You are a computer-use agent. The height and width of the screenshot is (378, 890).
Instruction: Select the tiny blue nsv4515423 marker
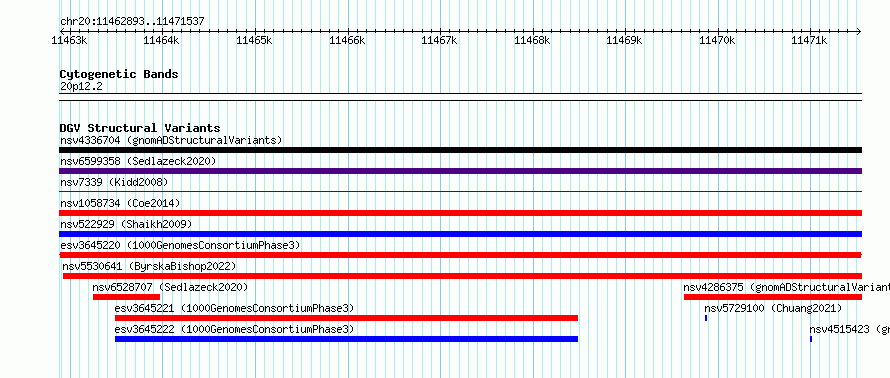click(811, 339)
